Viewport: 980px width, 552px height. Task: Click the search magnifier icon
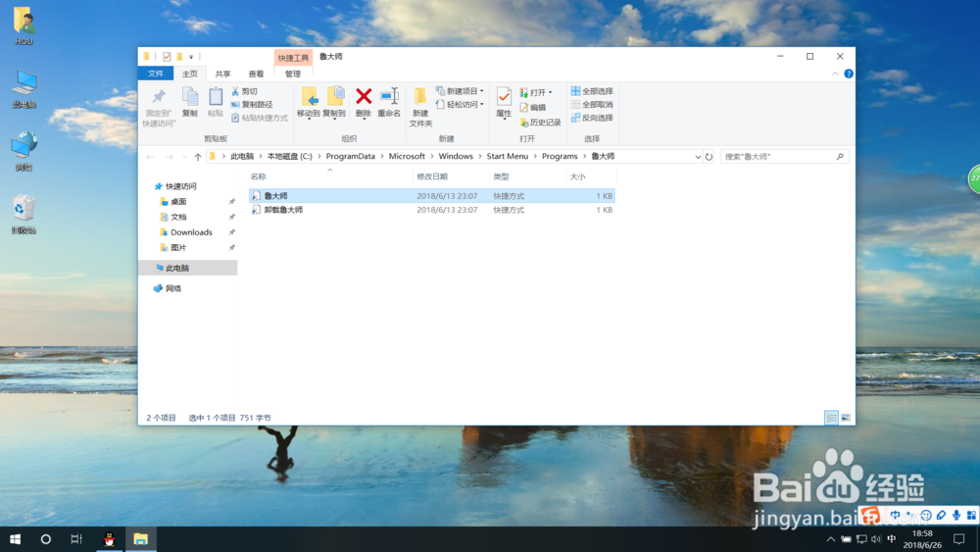[840, 157]
